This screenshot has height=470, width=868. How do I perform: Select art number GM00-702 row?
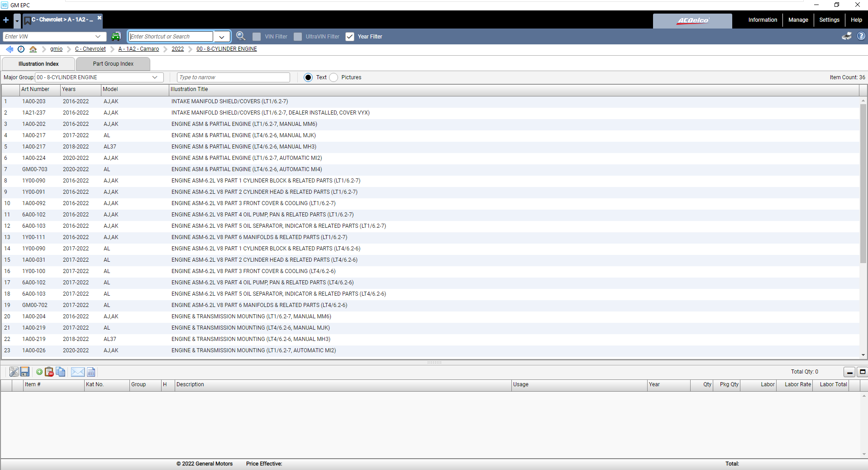pos(430,305)
